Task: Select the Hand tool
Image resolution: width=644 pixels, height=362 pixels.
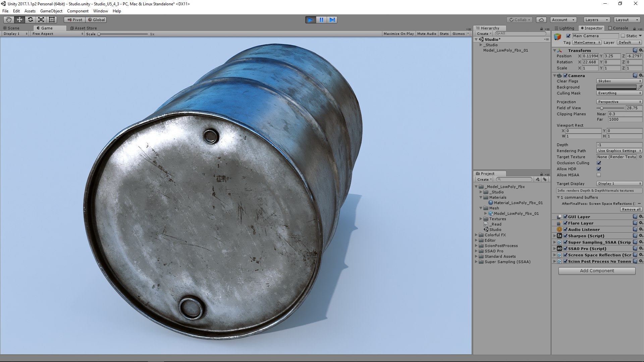Action: [9, 20]
